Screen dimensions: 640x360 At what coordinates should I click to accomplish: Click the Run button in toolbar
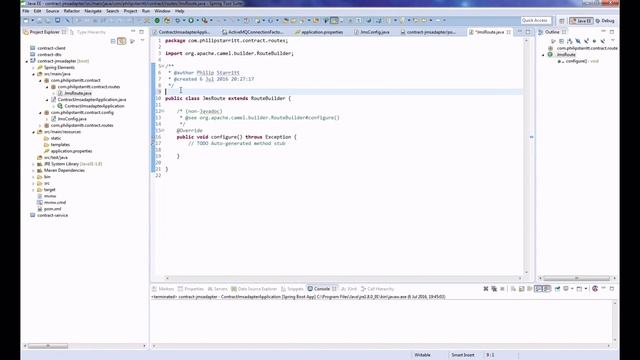(191, 20)
